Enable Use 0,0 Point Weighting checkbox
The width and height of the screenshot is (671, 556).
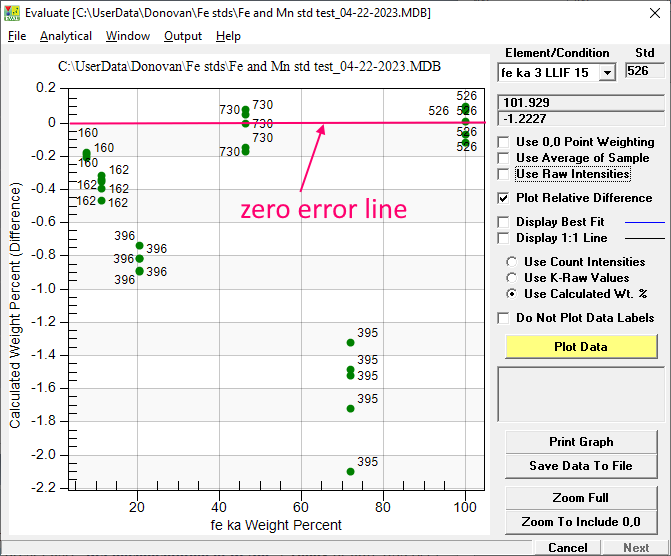[x=503, y=142]
